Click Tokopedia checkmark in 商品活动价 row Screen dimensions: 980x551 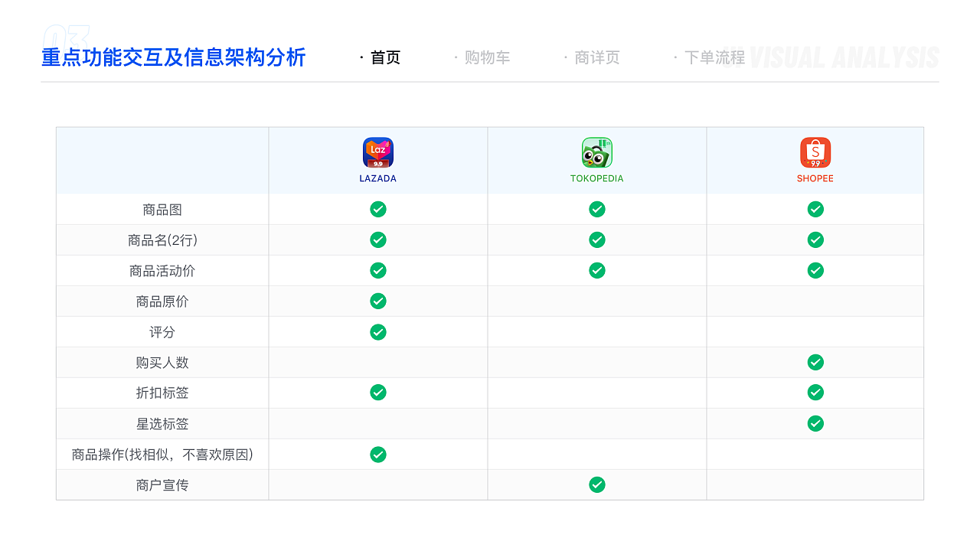pos(597,270)
